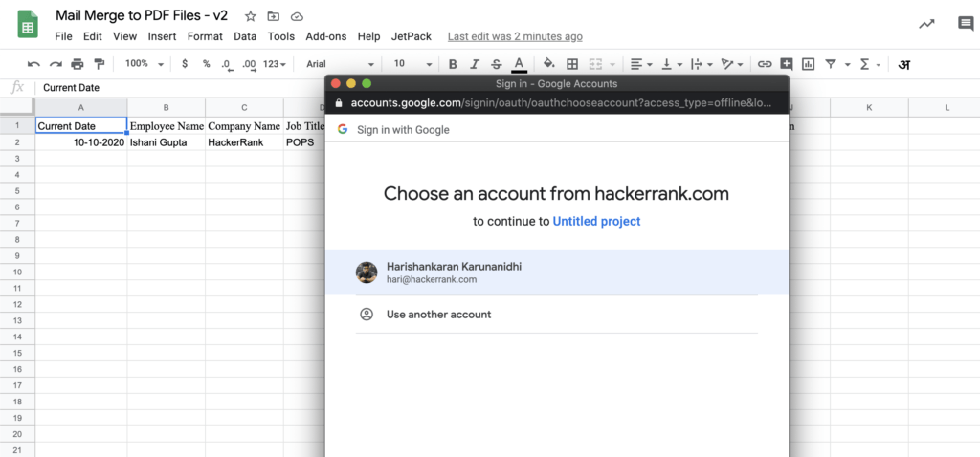The width and height of the screenshot is (980, 457).
Task: Select cell containing HackerRank
Action: (244, 142)
